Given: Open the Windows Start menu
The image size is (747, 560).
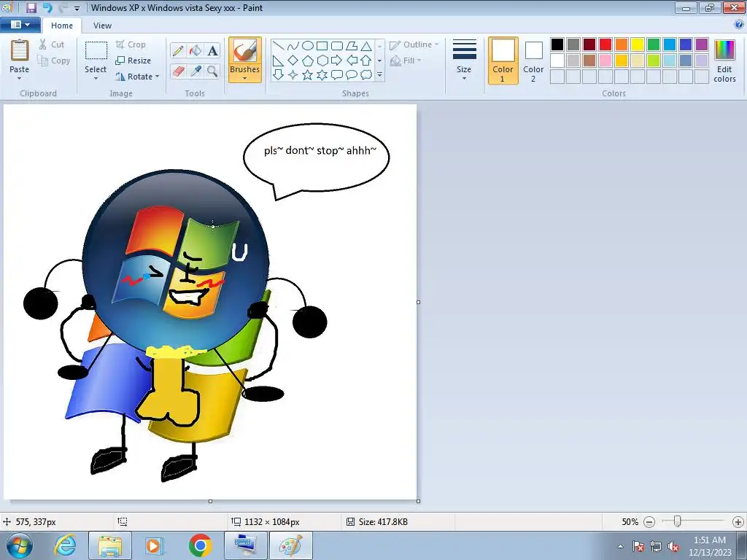Looking at the screenshot, I should pos(19,545).
